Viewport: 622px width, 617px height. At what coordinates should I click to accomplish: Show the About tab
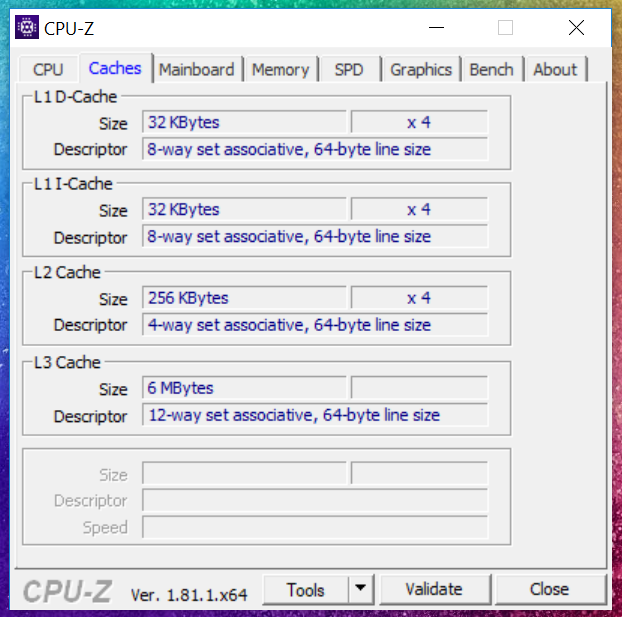[555, 69]
